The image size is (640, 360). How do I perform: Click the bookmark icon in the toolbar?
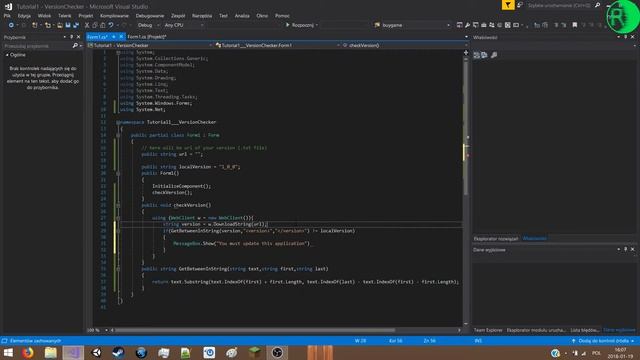tap(575, 25)
